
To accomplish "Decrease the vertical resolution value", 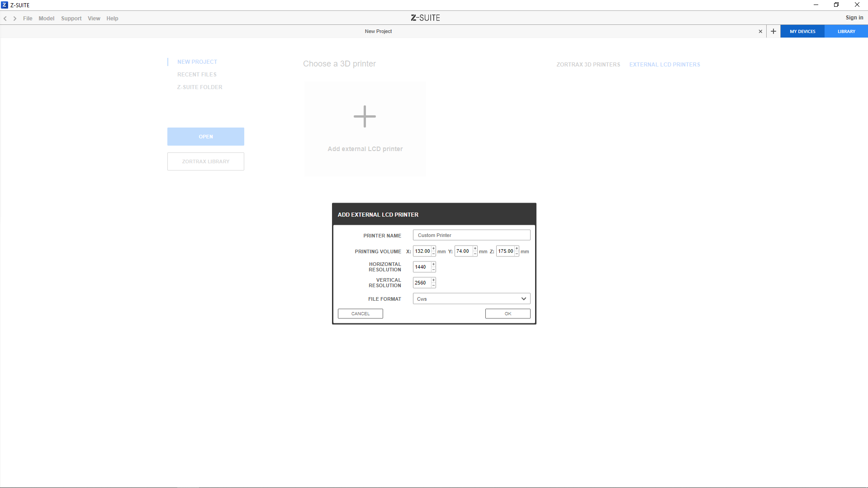I will (433, 285).
